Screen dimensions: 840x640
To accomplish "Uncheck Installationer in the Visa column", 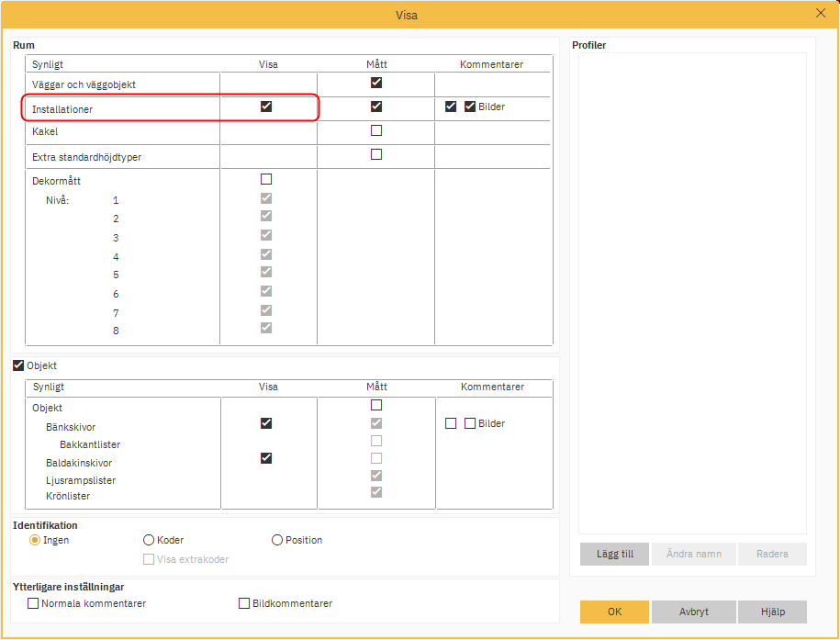I will click(x=266, y=107).
